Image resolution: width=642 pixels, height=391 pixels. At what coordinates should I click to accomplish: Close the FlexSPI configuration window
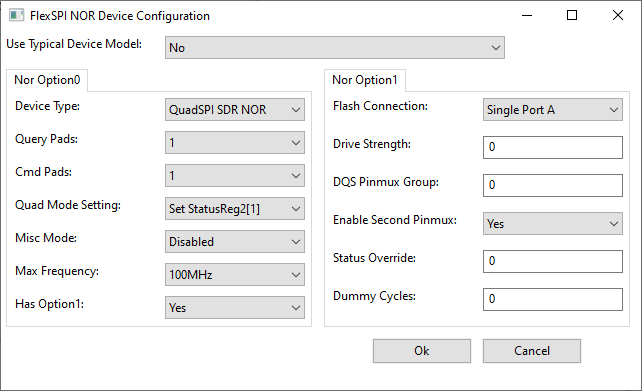tap(618, 16)
